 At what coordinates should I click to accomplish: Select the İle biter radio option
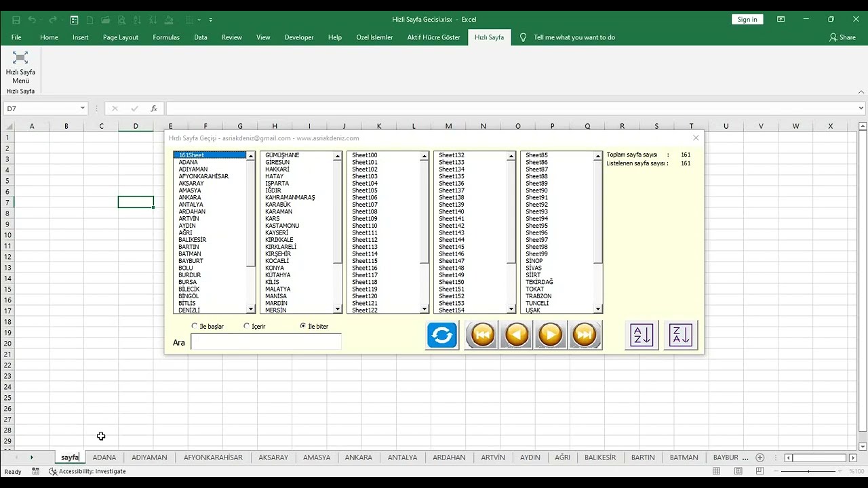point(314,326)
